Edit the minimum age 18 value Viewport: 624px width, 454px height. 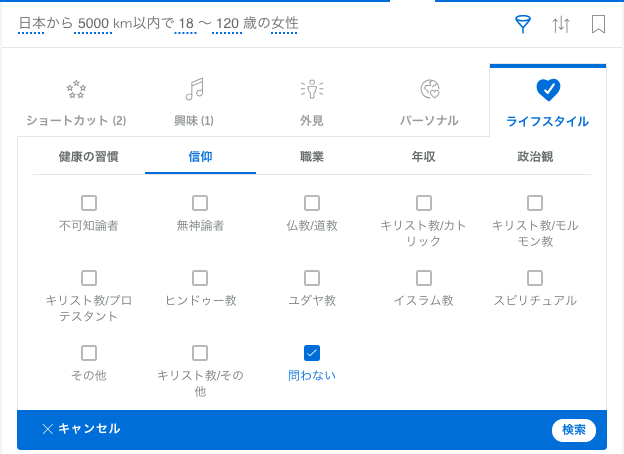185,23
